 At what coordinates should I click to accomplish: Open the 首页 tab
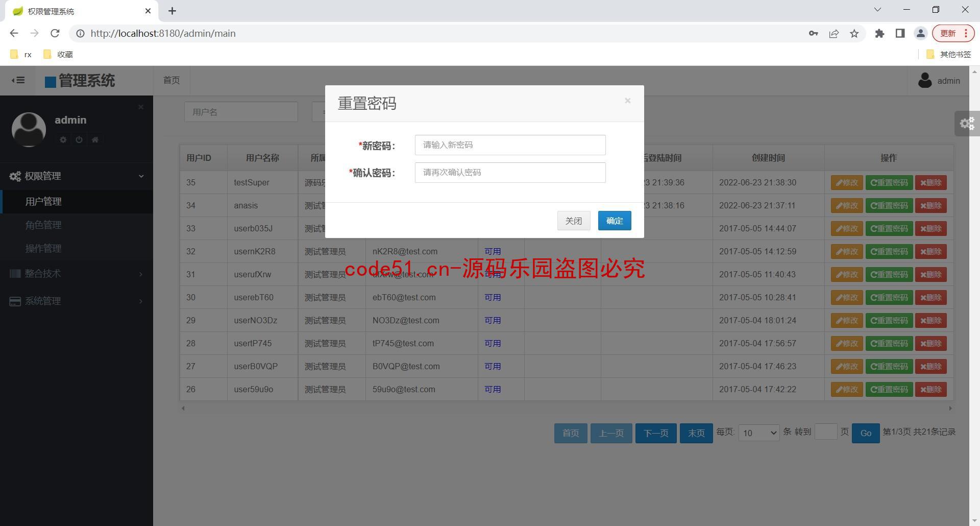pos(171,80)
